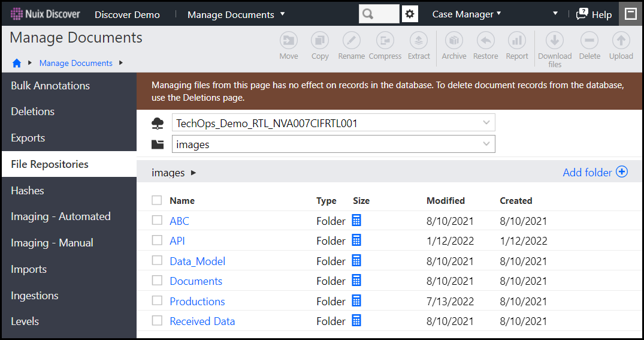Calculate size of Received Data folder
The height and width of the screenshot is (340, 644).
[x=356, y=320]
